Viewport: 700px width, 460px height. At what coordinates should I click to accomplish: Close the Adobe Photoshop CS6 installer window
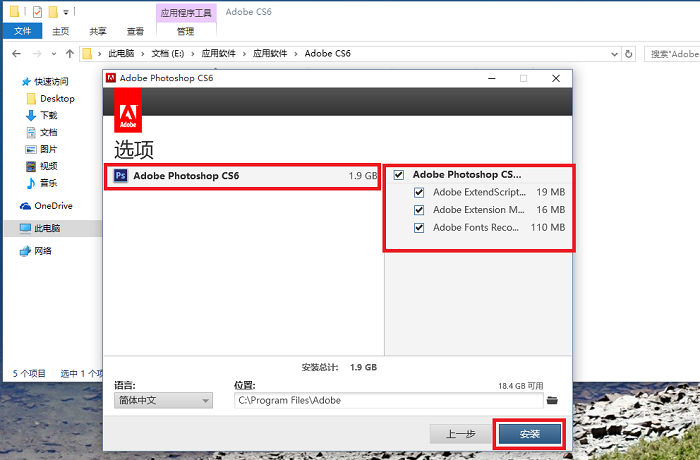[556, 78]
